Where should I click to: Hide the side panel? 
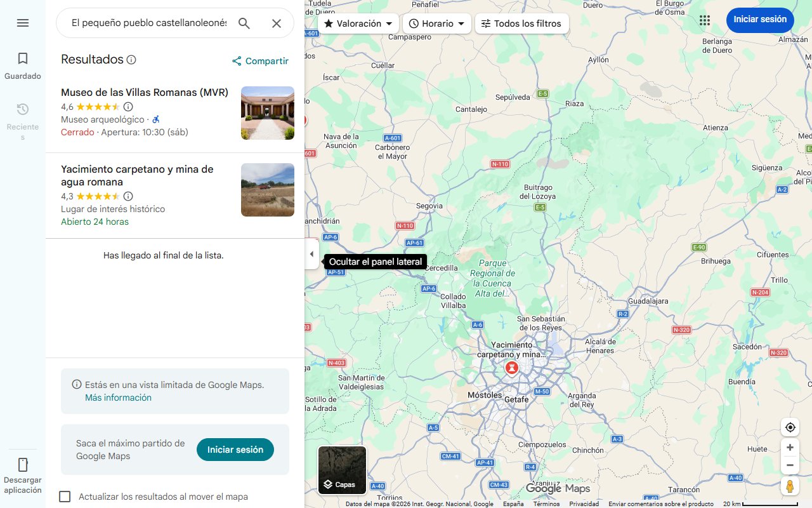(311, 253)
